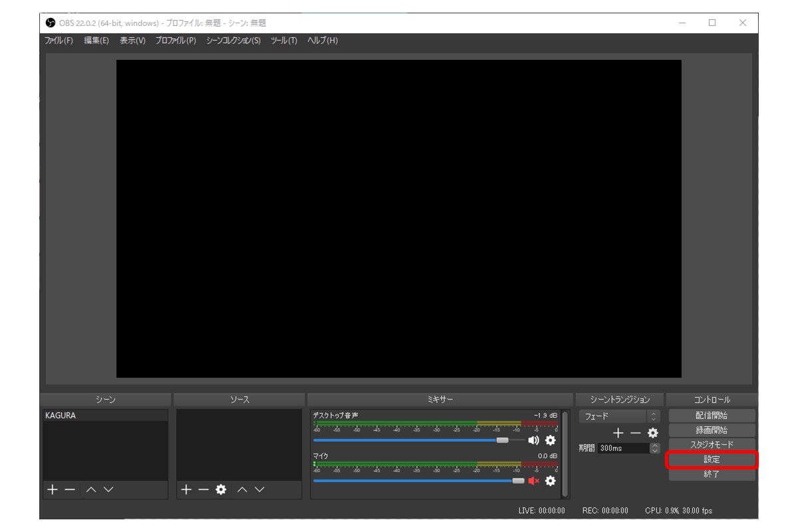The height and width of the screenshot is (532, 798).
Task: Mute the デスクトップ音声 speaker
Action: 534,440
